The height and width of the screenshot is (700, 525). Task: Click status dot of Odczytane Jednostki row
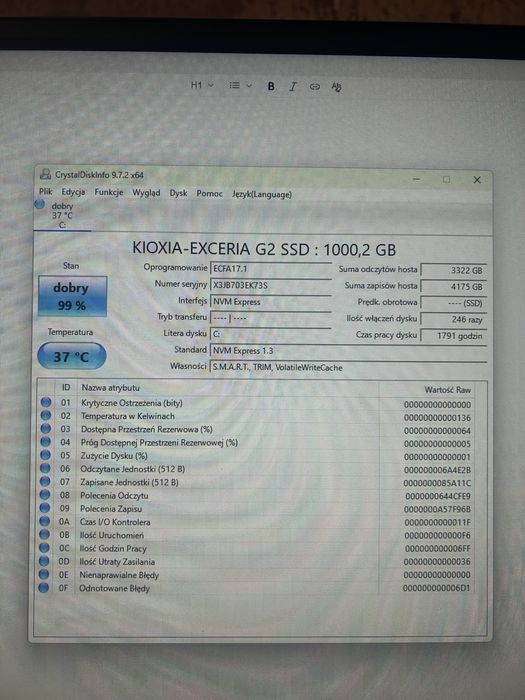tap(45, 468)
